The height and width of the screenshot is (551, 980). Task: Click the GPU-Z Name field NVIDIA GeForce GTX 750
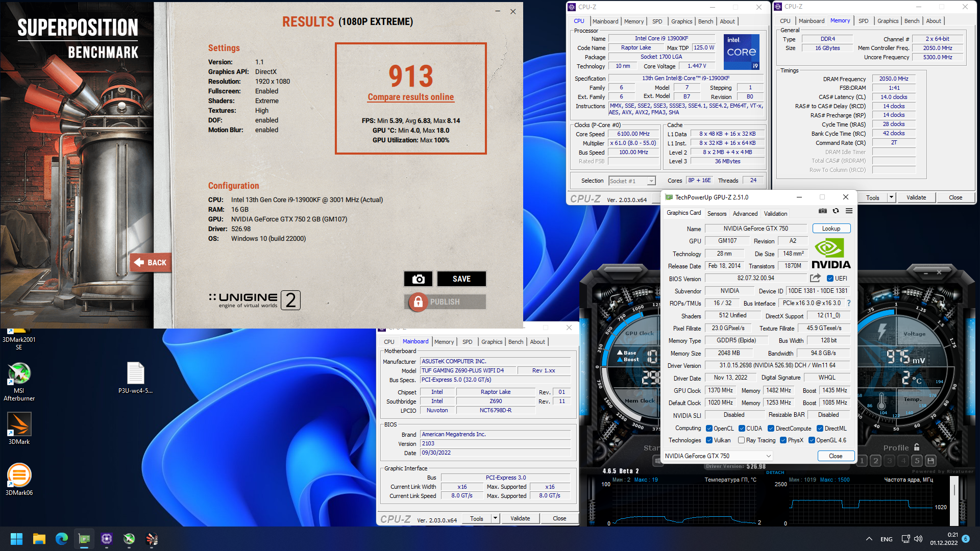coord(755,229)
